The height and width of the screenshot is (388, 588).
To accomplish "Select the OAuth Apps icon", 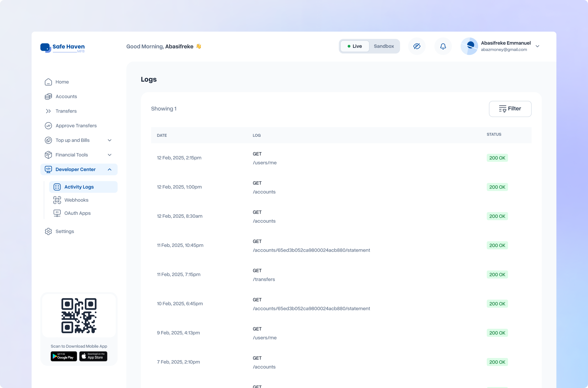I will pyautogui.click(x=57, y=213).
